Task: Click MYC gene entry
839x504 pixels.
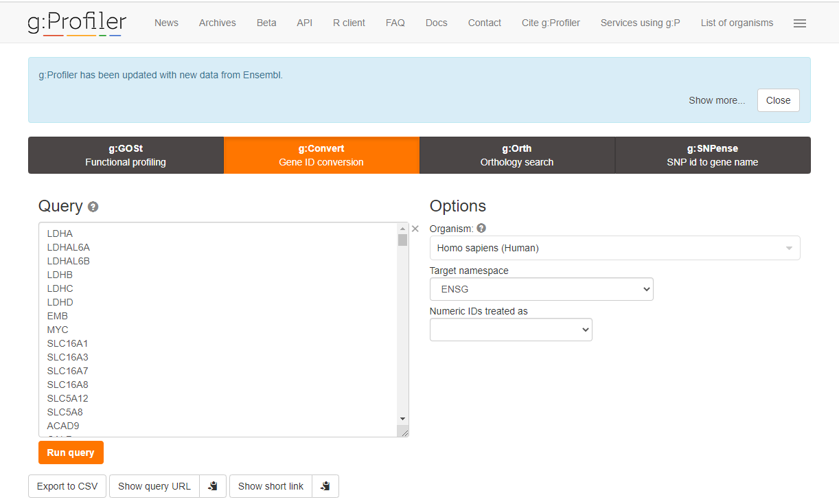Action: click(x=58, y=330)
